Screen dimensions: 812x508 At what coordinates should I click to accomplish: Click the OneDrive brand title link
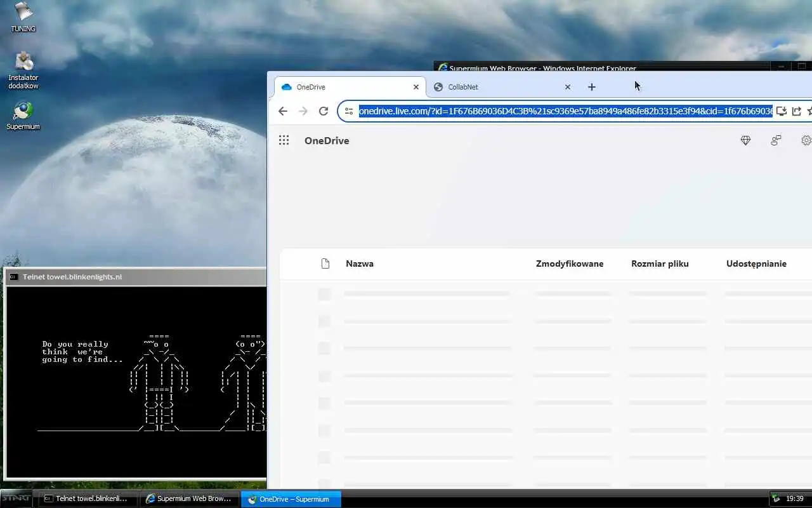point(327,140)
